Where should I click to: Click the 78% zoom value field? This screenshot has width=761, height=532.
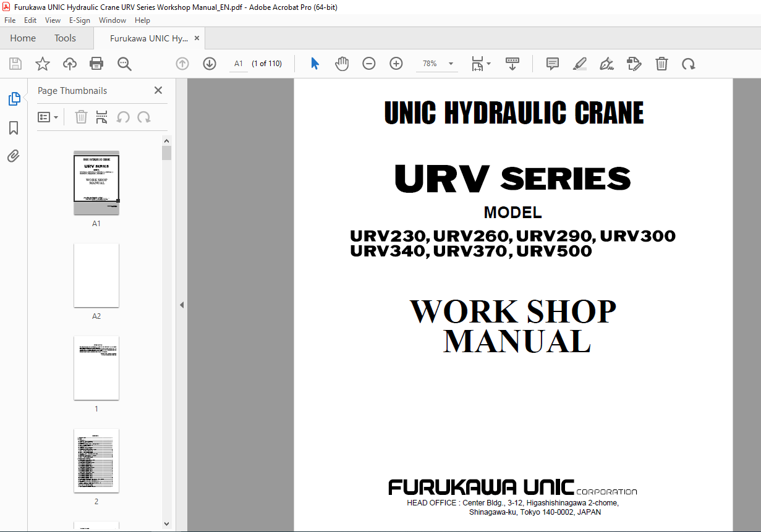coord(430,64)
